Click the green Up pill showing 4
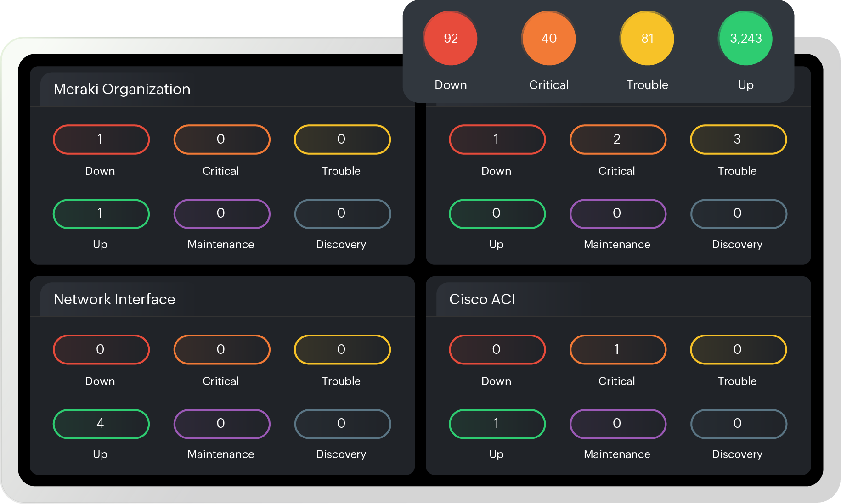The image size is (841, 504). click(x=101, y=424)
